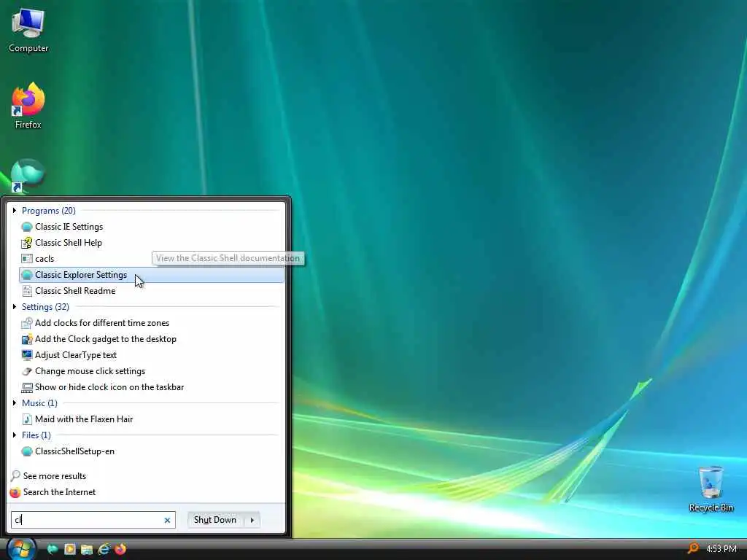Open the Recycle Bin on desktop

point(711,489)
